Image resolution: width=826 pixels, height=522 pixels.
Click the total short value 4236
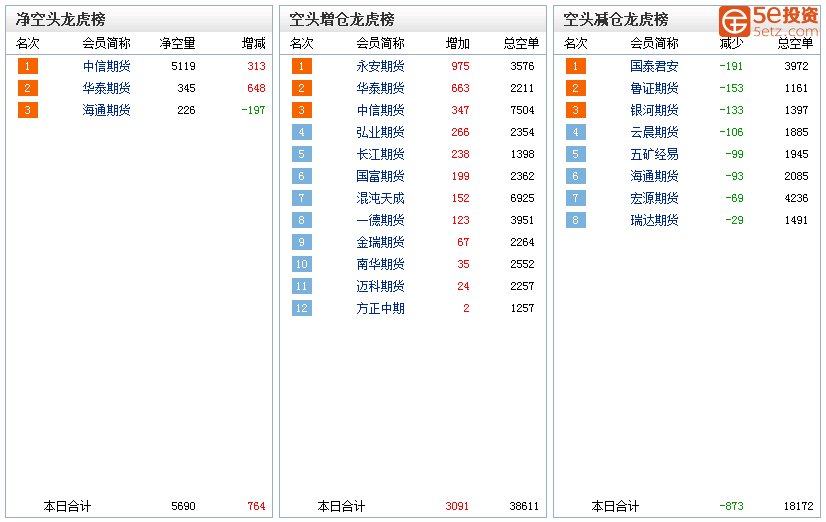click(x=796, y=198)
